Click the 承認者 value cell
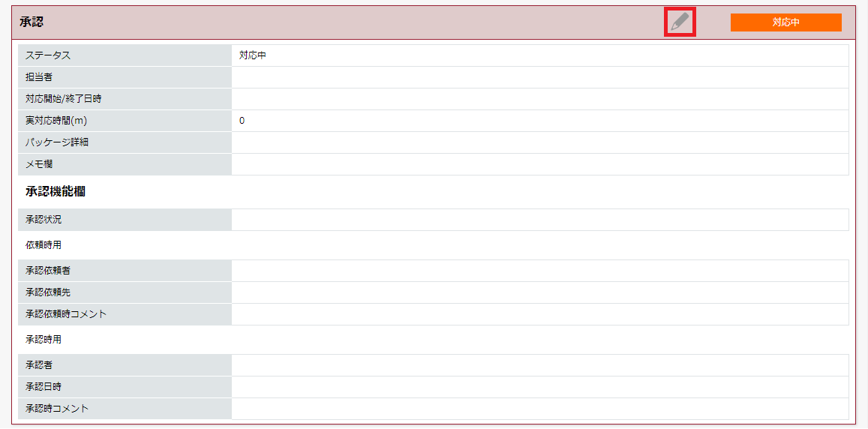Image resolution: width=868 pixels, height=429 pixels. point(539,365)
